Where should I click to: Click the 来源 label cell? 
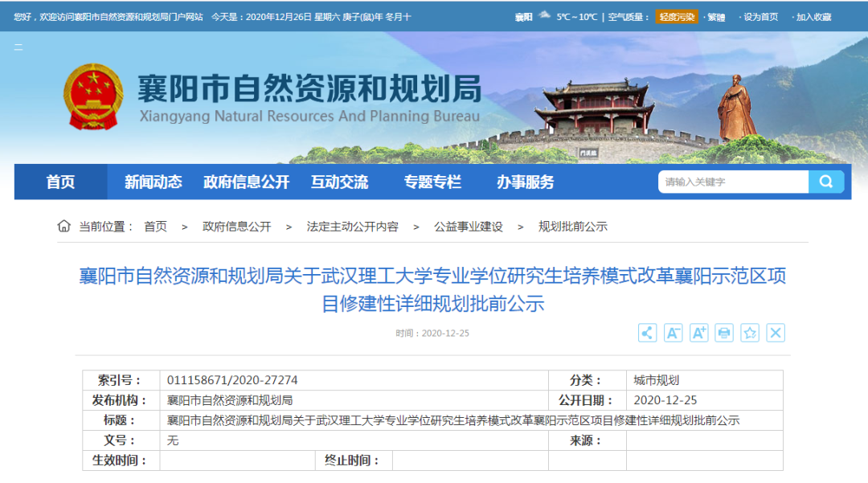(x=587, y=441)
